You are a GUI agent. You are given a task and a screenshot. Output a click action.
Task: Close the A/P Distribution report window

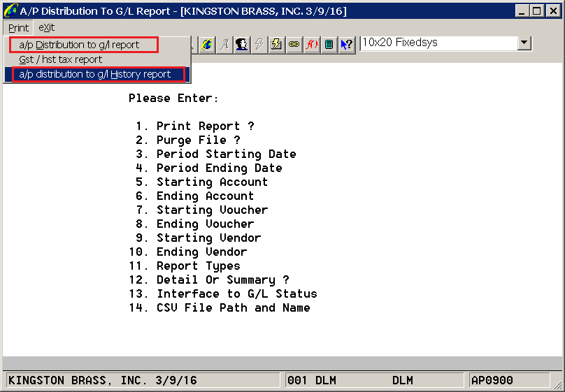pos(553,10)
